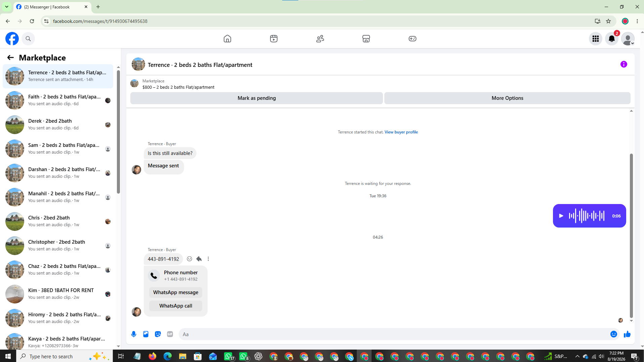Click the listing thumbnail in chat header
Image resolution: width=644 pixels, height=362 pixels.
click(138, 64)
